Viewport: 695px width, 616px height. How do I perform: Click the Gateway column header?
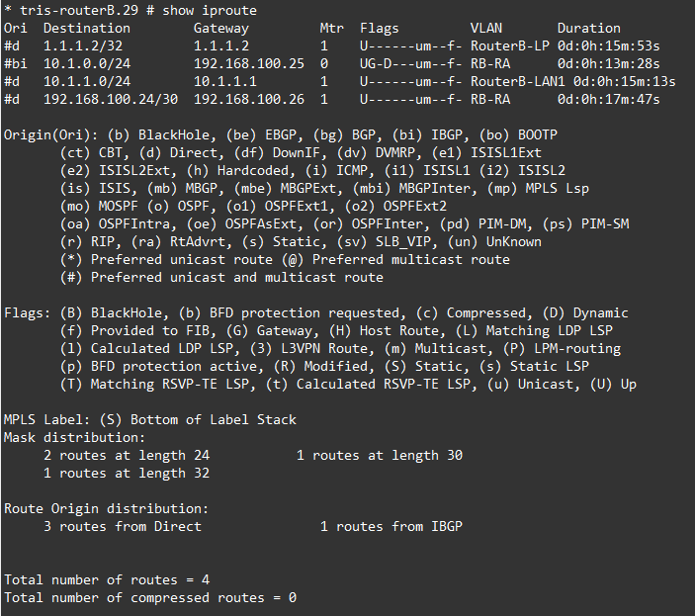click(220, 29)
